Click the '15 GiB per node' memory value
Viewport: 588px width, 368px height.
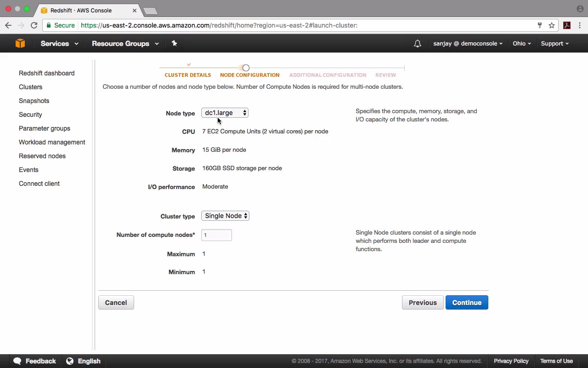224,150
